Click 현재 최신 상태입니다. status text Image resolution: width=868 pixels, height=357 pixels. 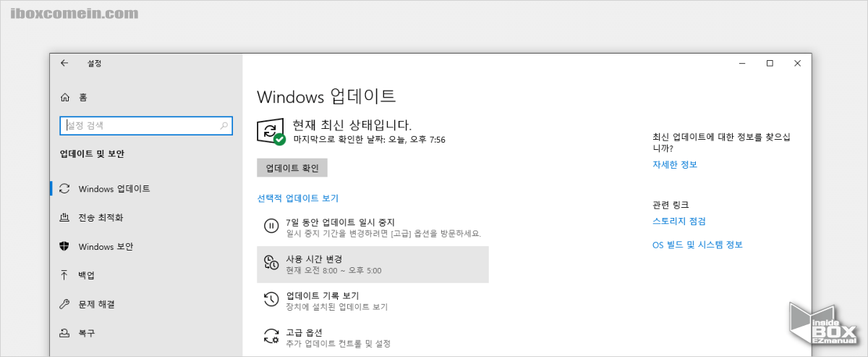click(352, 125)
